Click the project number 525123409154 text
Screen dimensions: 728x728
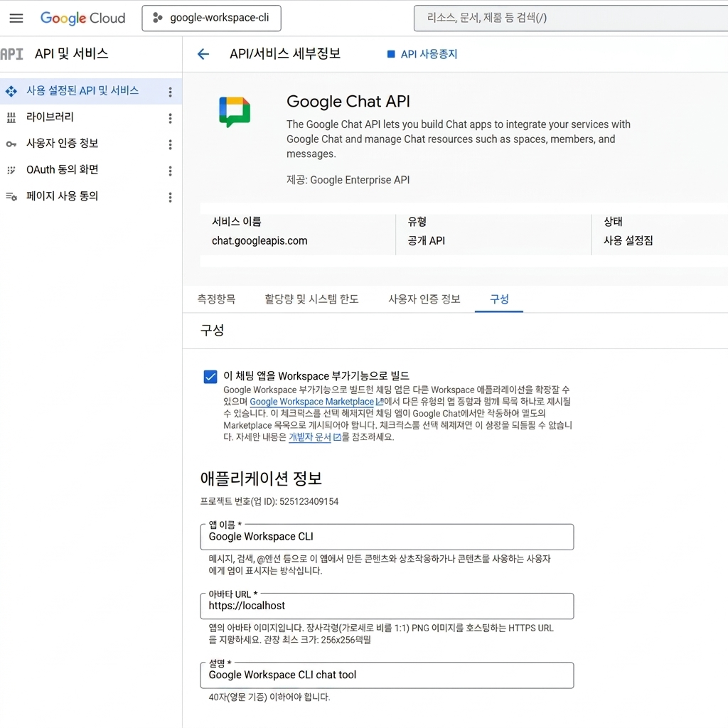[309, 502]
